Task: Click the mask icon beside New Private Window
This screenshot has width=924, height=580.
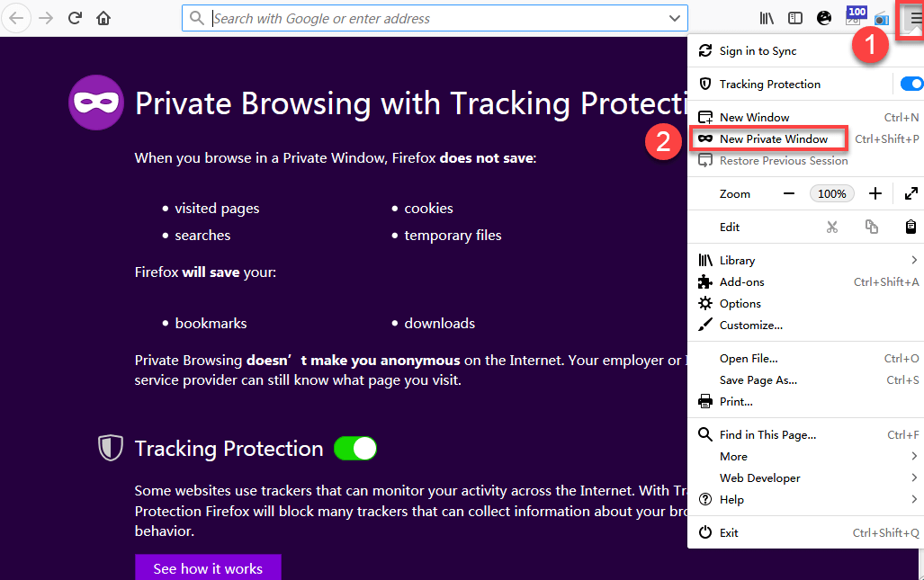Action: tap(705, 139)
